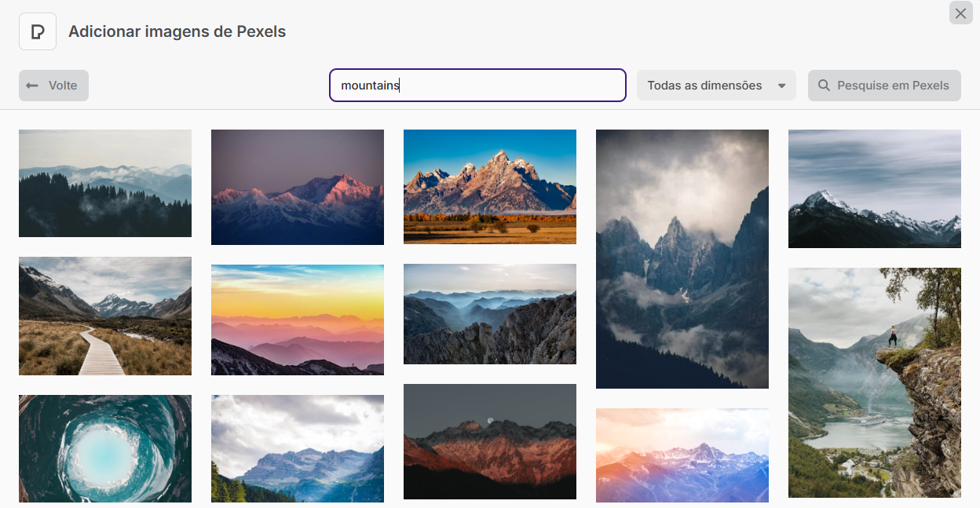Select the cloudy blue mountain valley photo

click(x=298, y=448)
